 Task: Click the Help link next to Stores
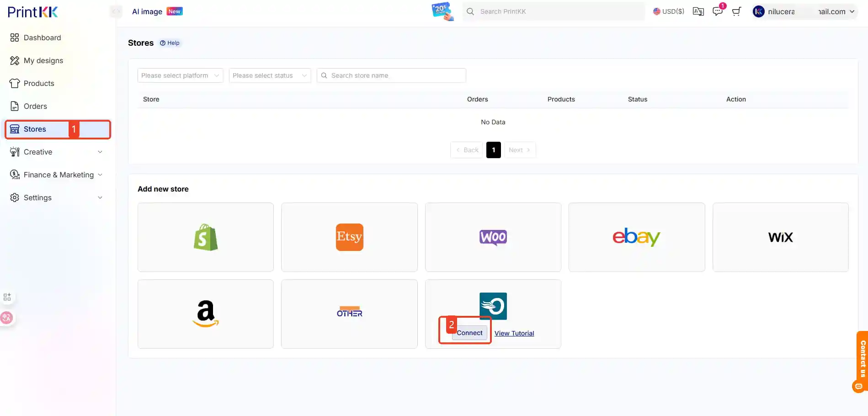coord(170,43)
